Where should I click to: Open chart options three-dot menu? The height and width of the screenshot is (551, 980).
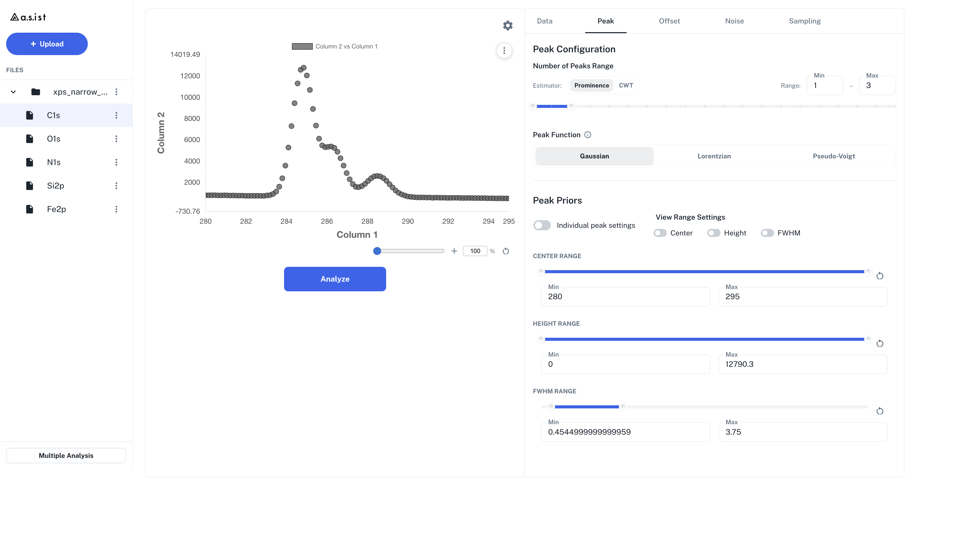coord(504,51)
